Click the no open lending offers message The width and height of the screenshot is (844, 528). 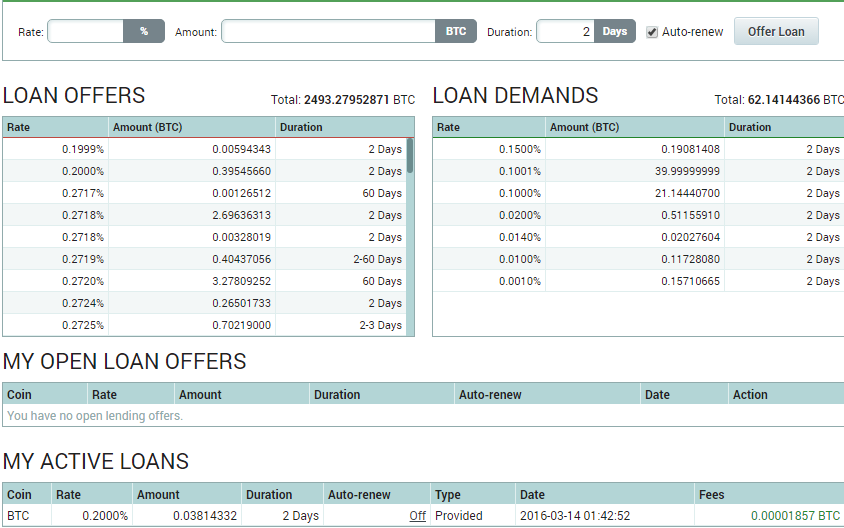[95, 416]
